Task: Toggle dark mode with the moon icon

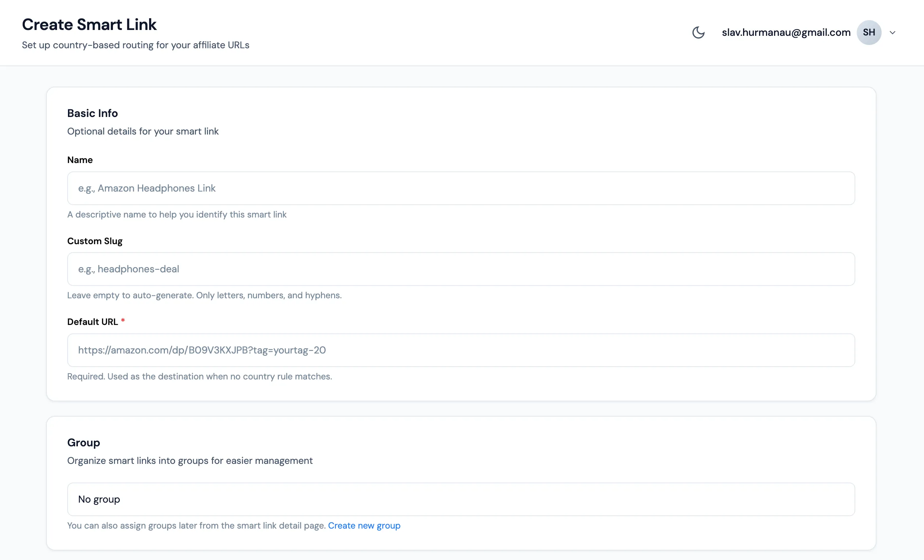Action: coord(698,33)
